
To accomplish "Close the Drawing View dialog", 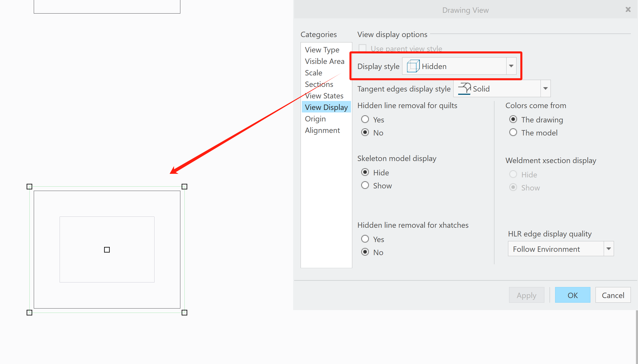I will 628,10.
